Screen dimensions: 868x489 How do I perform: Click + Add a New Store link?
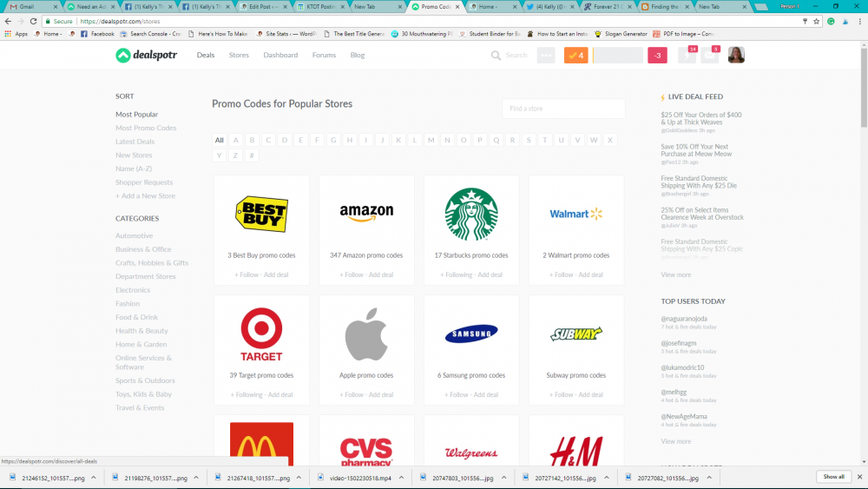145,196
